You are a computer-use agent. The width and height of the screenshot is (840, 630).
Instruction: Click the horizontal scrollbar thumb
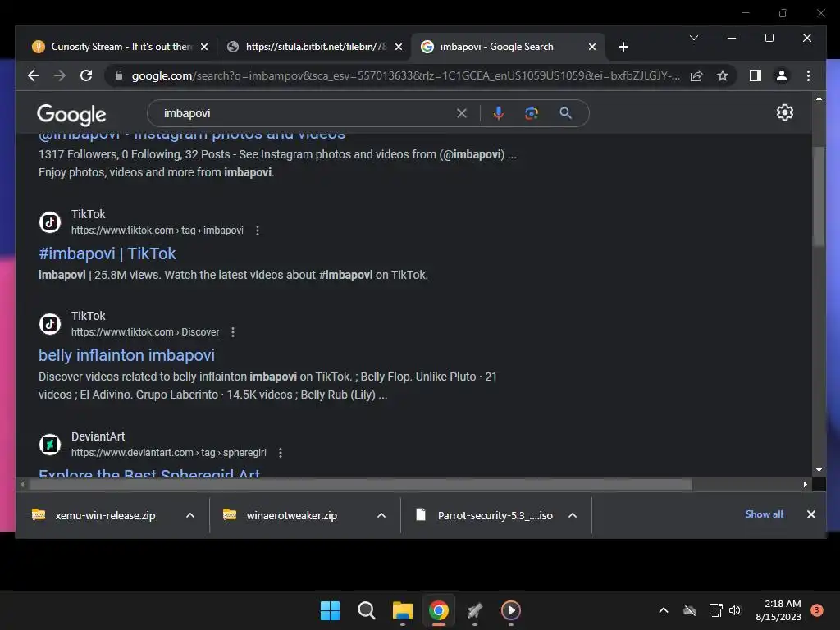coord(361,484)
